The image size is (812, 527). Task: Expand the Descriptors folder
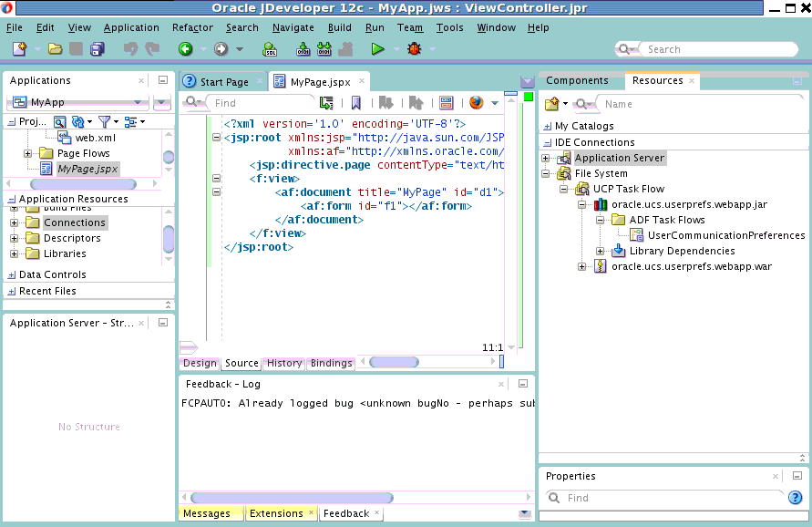click(14, 238)
